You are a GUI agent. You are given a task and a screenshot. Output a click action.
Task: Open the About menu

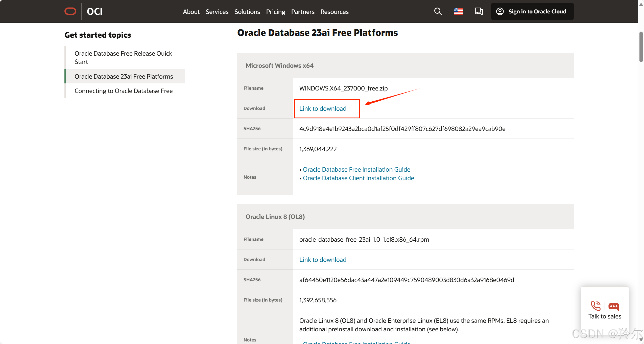coord(191,12)
